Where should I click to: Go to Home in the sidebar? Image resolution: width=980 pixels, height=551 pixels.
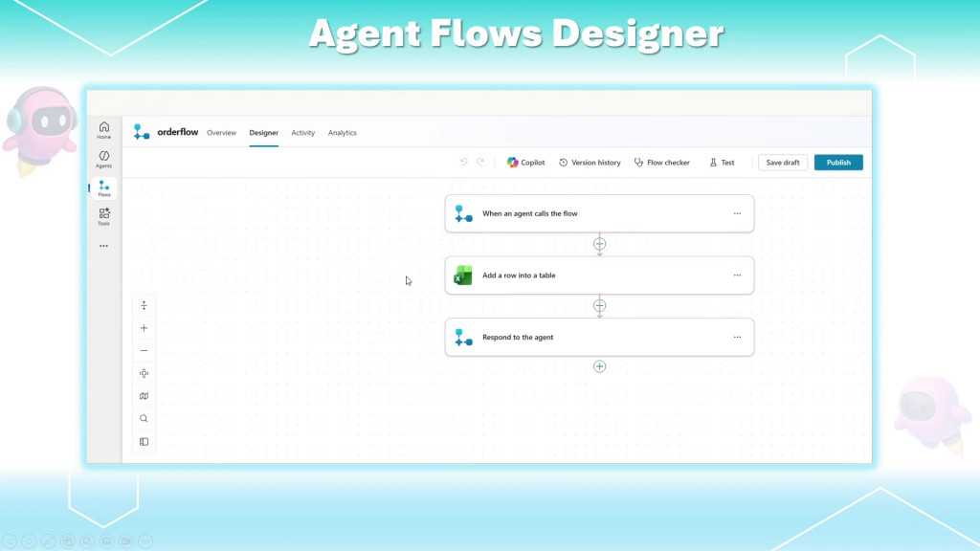tap(103, 130)
